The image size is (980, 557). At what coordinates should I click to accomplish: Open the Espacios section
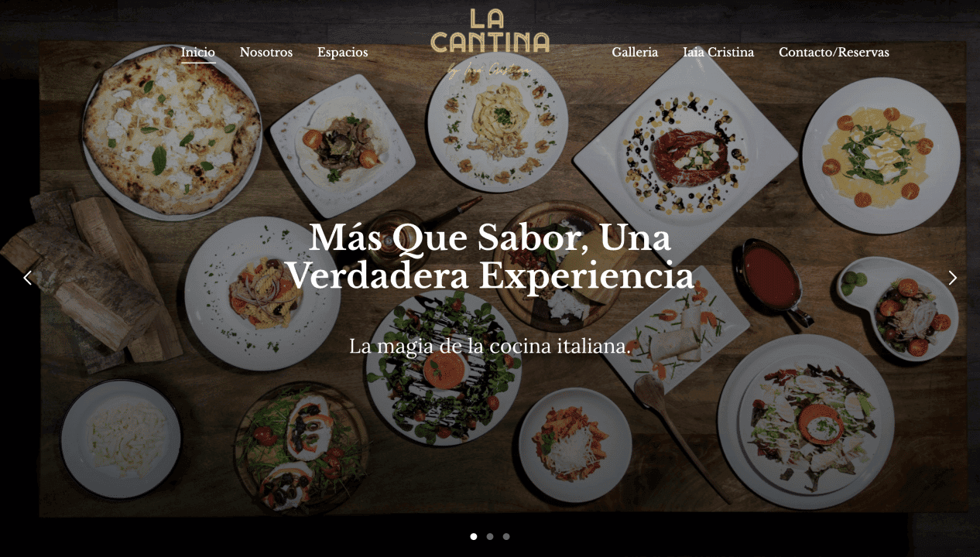343,53
